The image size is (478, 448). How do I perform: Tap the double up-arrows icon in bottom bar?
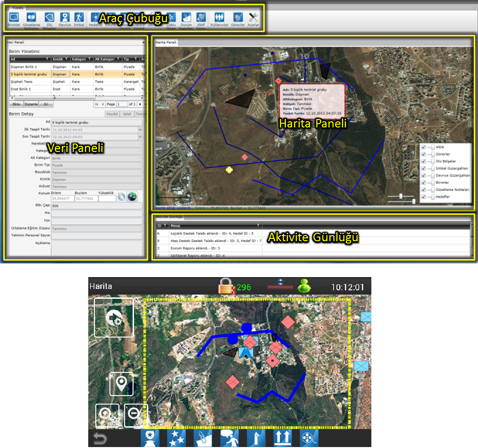[283, 438]
